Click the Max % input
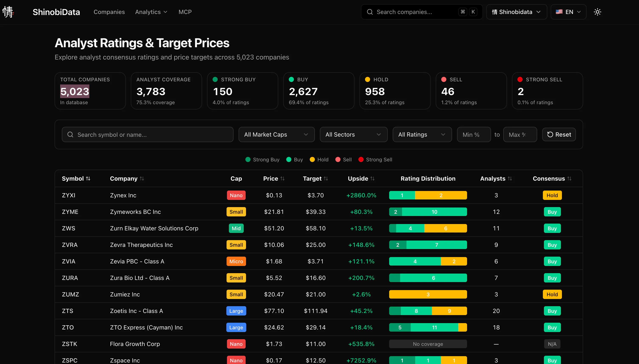The width and height of the screenshot is (639, 364). (x=520, y=134)
